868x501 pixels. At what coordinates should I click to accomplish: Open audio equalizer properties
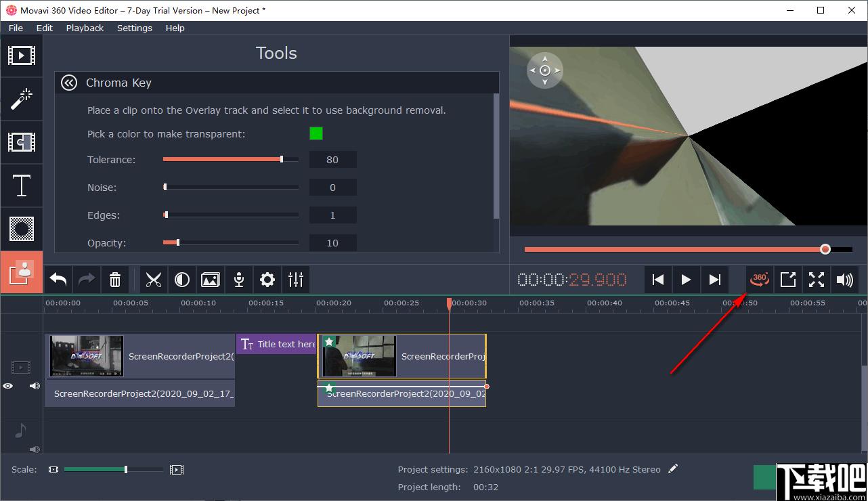296,280
